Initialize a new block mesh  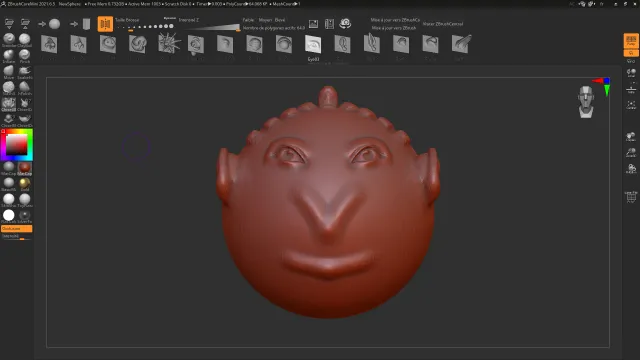click(86, 24)
